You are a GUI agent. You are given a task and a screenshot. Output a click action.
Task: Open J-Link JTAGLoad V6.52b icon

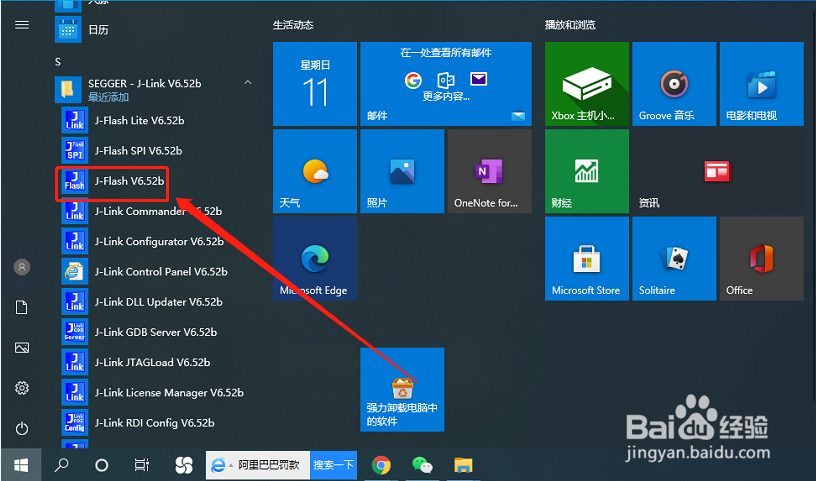(x=74, y=362)
